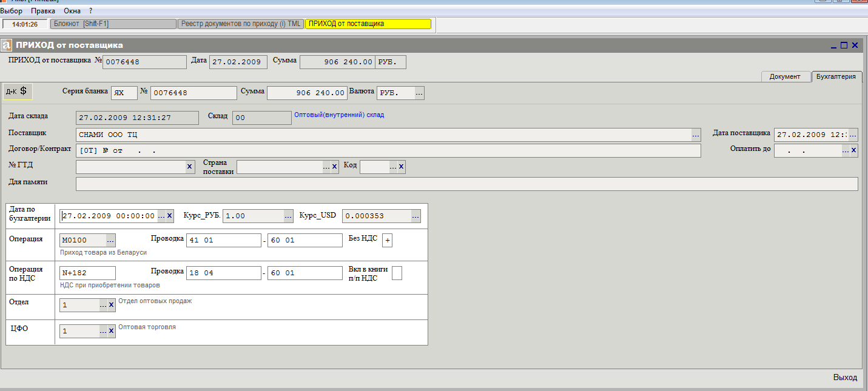Click the Проводка debit field 41 01
Image resolution: width=868 pixels, height=391 pixels.
pos(224,240)
